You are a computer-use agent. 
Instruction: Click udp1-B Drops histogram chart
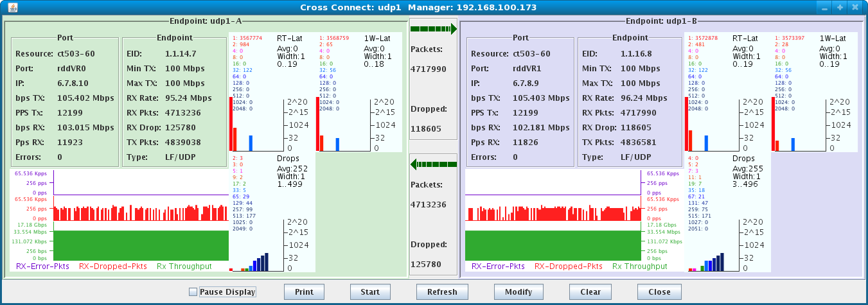pos(713,245)
